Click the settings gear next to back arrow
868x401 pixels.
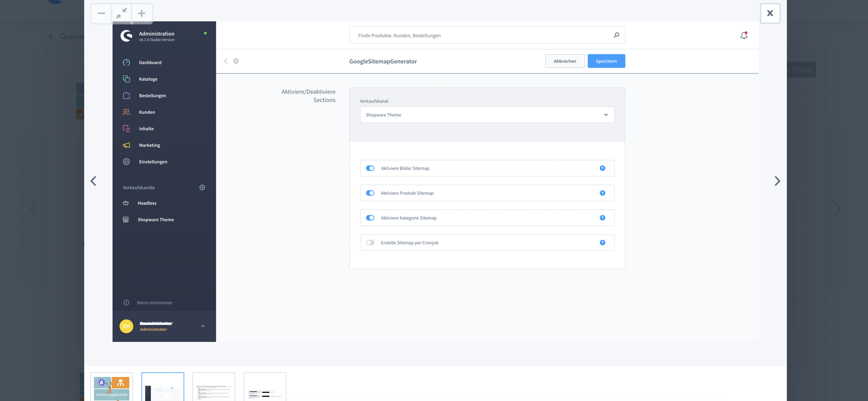click(236, 61)
